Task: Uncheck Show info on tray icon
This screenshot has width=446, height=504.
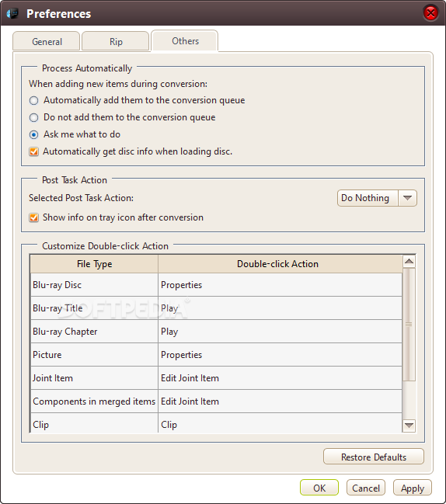Action: (33, 217)
